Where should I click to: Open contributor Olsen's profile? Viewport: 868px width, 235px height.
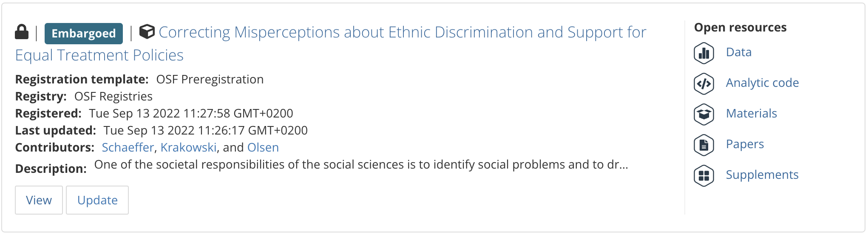pos(263,147)
